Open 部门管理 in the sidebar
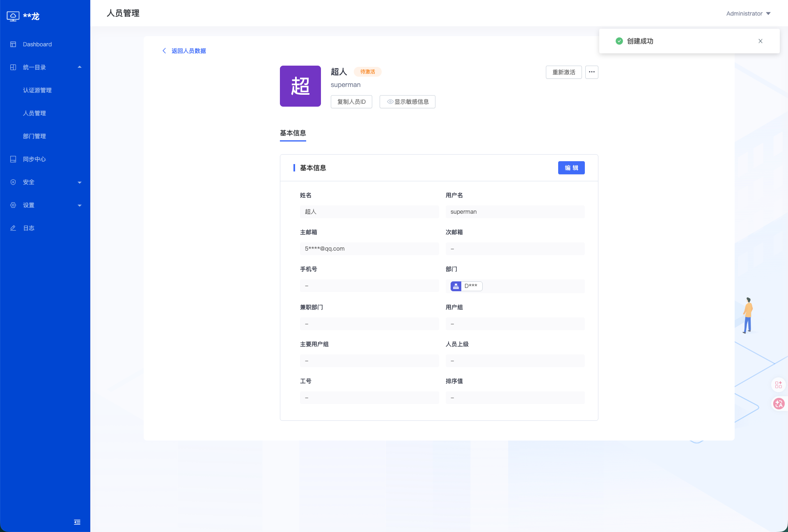Screen dimensions: 788x532 click(x=34, y=136)
